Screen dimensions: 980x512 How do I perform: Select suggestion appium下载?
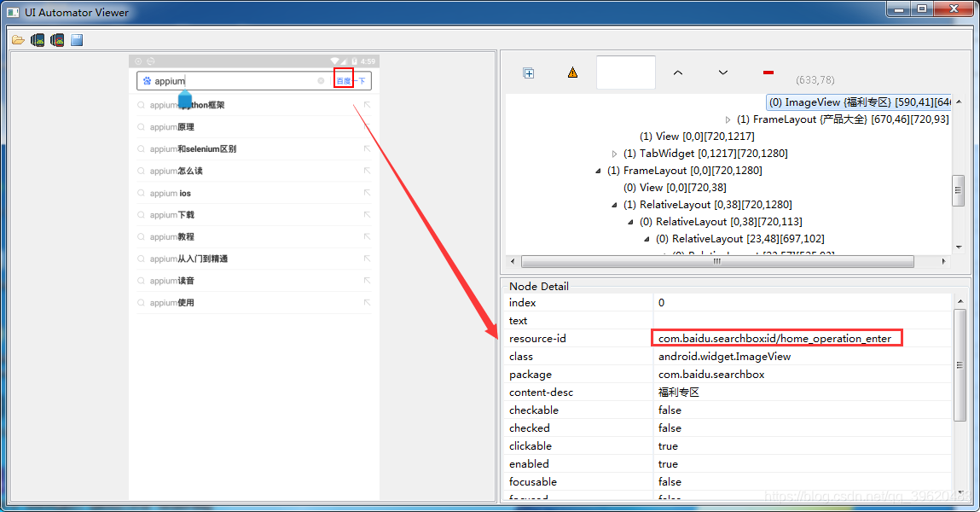(x=171, y=215)
